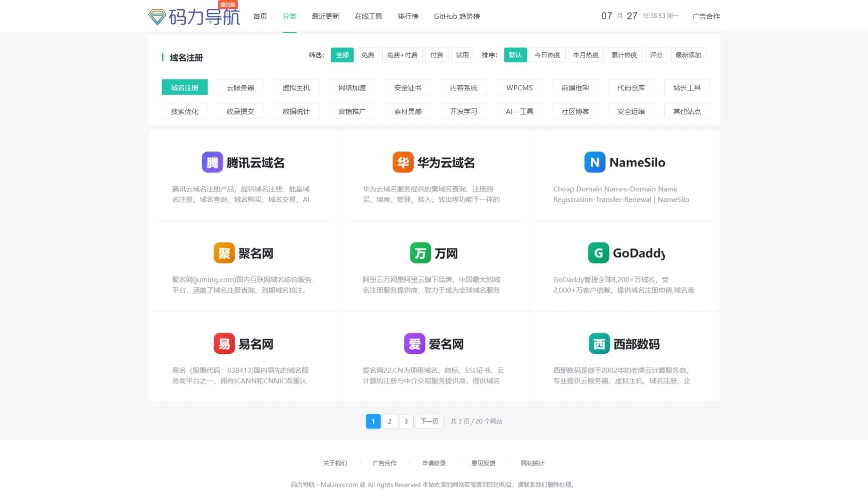Filter by 免费+付费
This screenshot has width=868, height=502.
[x=402, y=55]
